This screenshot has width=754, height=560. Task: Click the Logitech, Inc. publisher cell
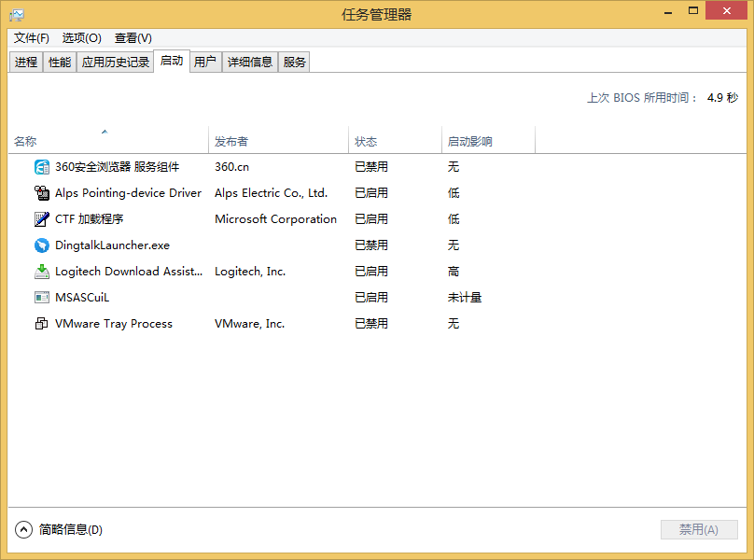[x=250, y=272]
